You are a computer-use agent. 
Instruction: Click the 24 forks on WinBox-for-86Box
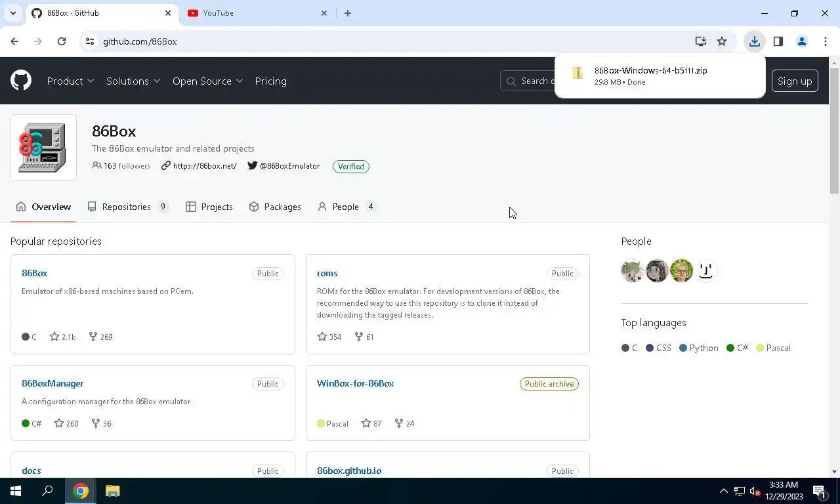pyautogui.click(x=404, y=423)
